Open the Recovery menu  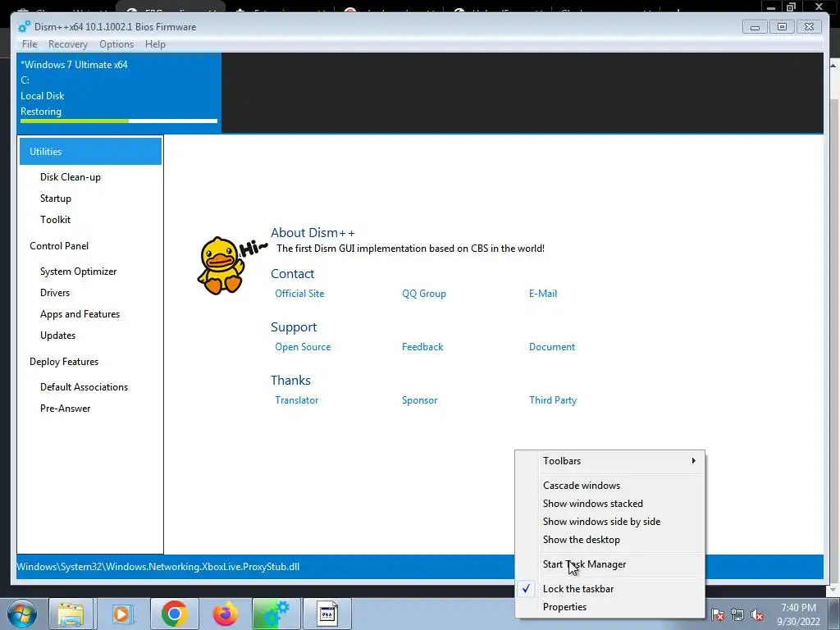point(67,44)
